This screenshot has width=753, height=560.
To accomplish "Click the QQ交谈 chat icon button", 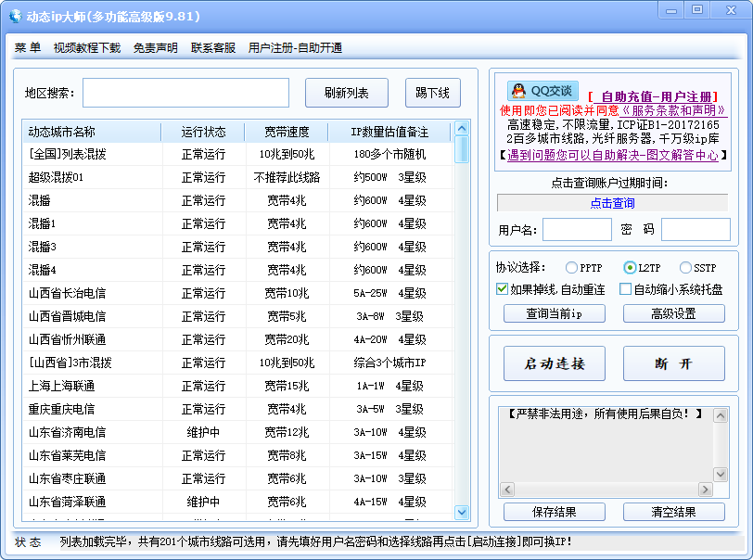I will tap(542, 91).
